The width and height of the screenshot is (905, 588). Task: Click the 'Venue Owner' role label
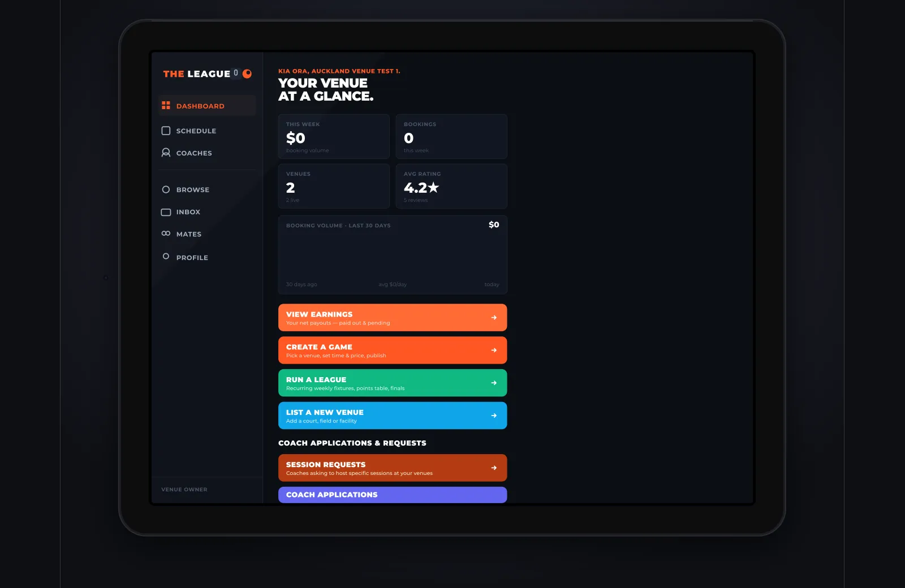click(184, 490)
